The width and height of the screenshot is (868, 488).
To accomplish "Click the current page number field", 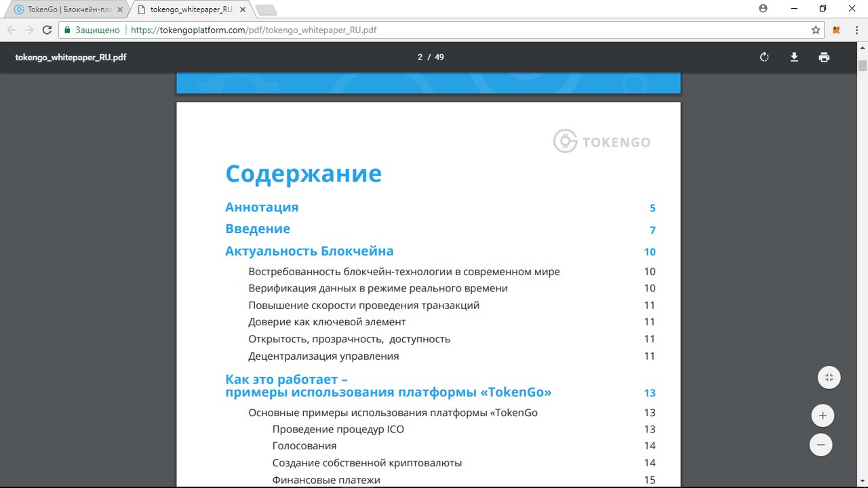I will click(x=420, y=57).
